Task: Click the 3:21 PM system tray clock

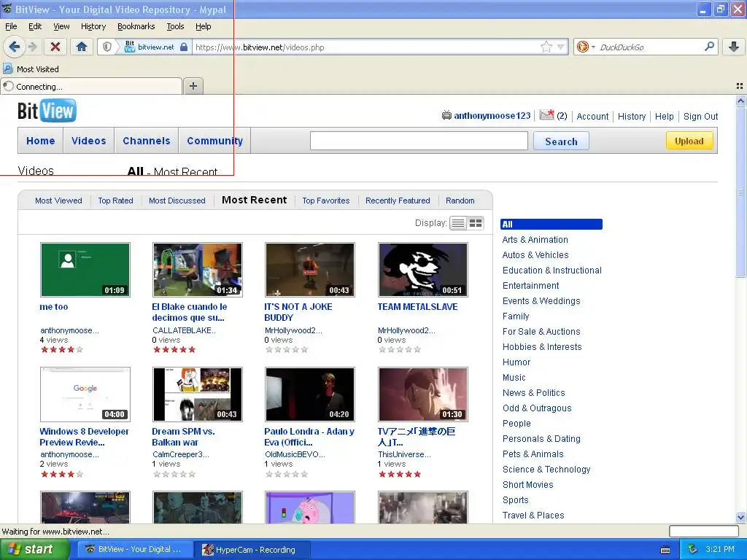Action: pos(720,549)
